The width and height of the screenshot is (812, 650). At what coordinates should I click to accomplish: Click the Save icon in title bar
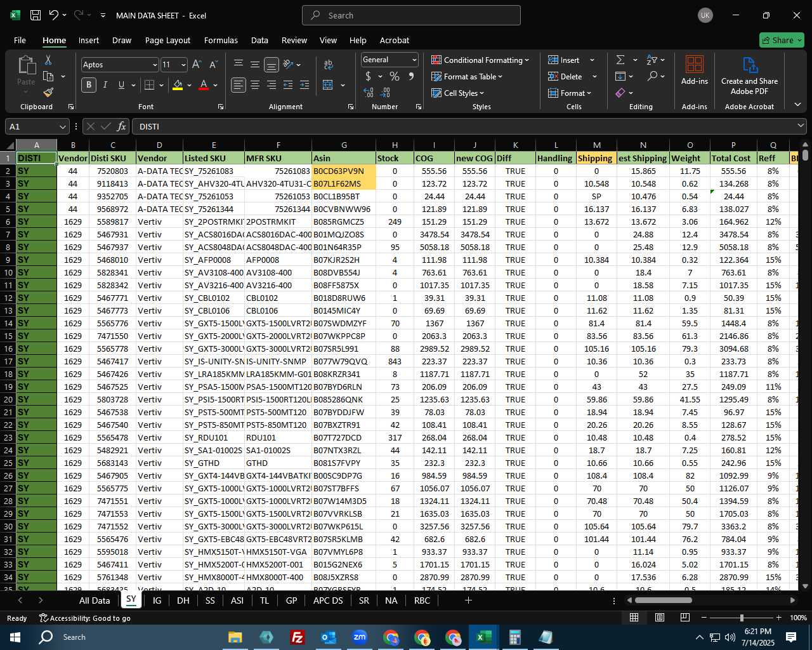tap(36, 15)
